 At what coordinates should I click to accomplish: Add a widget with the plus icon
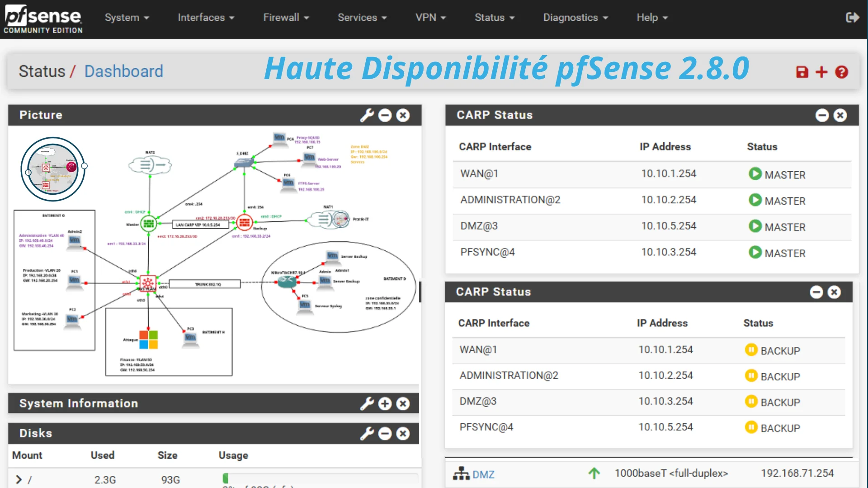[821, 72]
